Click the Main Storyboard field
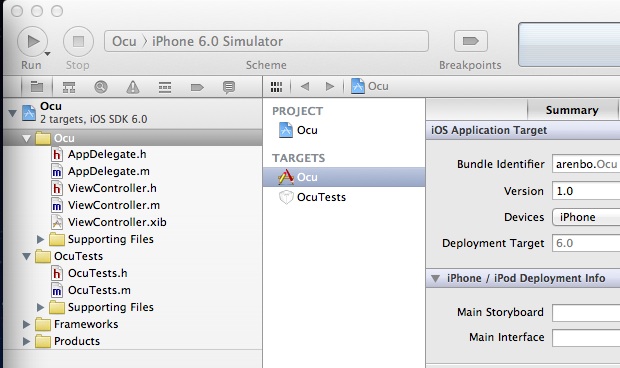 586,313
